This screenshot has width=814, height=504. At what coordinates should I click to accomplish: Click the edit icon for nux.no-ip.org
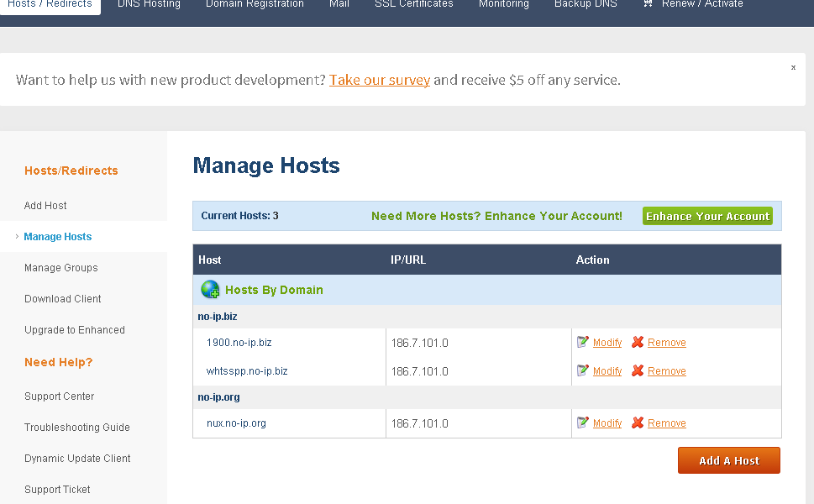[582, 423]
